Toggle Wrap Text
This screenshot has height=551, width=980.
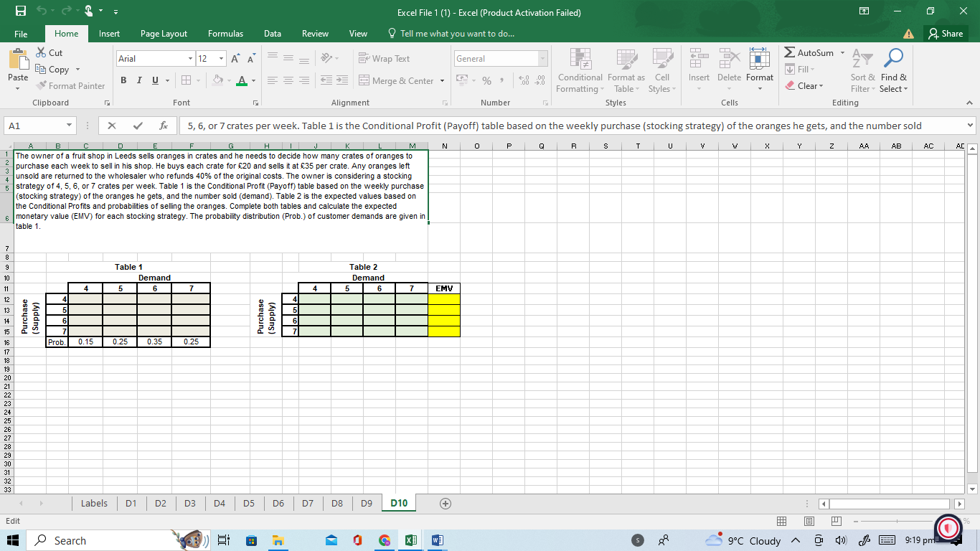(384, 59)
